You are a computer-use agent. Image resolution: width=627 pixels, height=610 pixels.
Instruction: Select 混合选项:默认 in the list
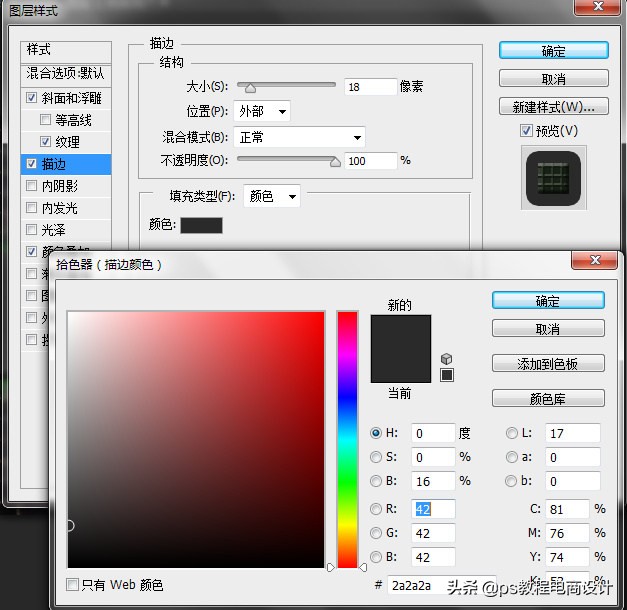point(66,74)
